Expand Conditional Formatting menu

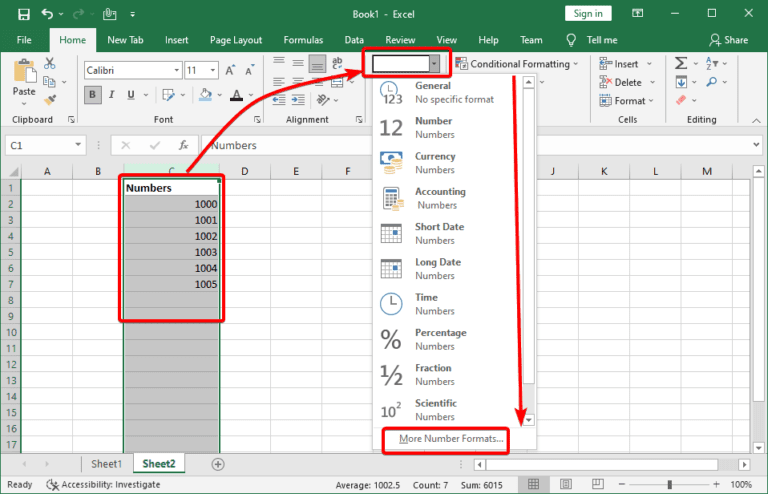(x=517, y=64)
